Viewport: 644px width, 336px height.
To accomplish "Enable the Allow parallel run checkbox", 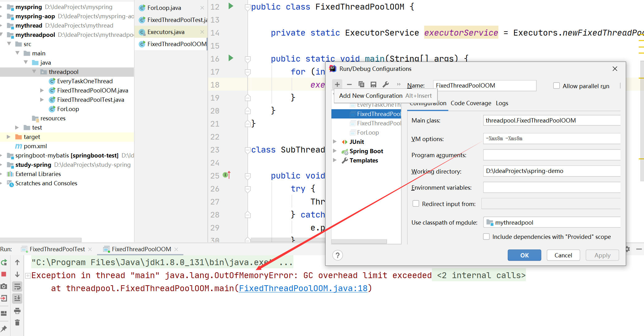I will 557,86.
